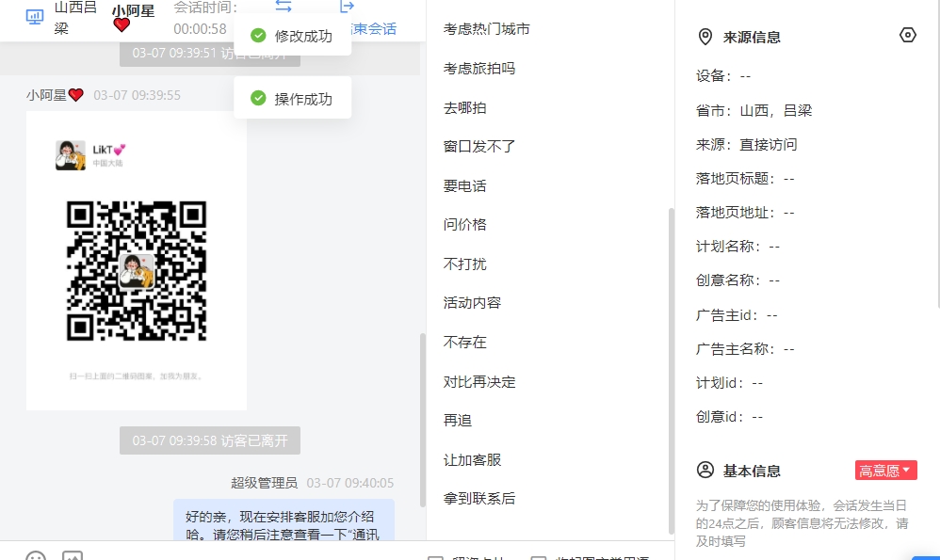The width and height of the screenshot is (940, 560).
Task: Choose quick reply 活动内容
Action: (x=472, y=303)
